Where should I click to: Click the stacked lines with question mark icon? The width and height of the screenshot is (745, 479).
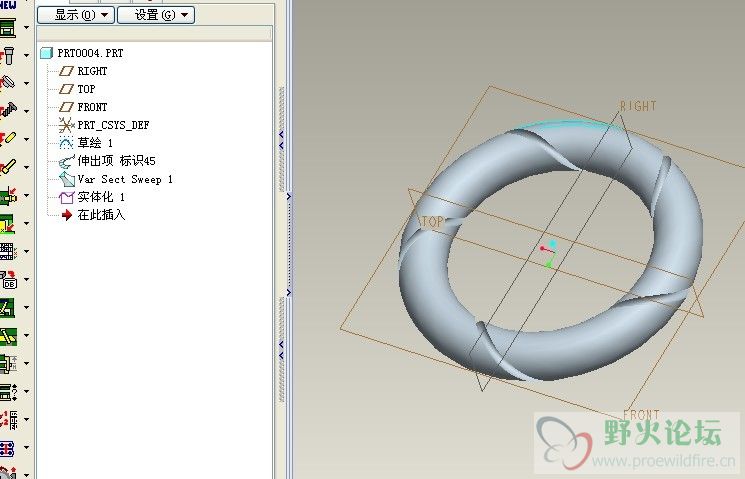click(8, 392)
